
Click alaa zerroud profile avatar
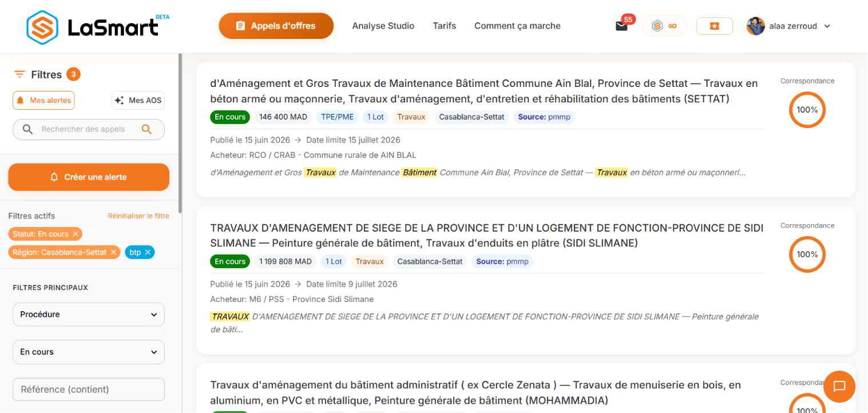tap(755, 26)
